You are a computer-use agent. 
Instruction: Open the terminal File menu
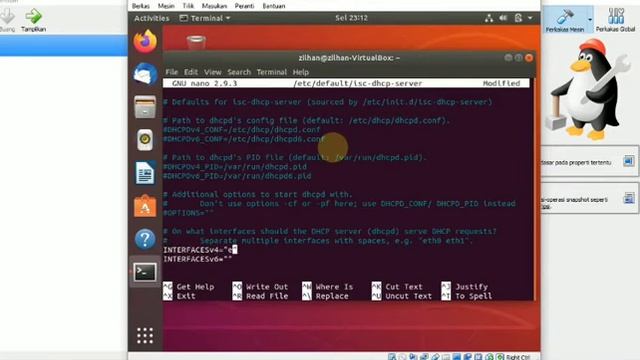[x=171, y=72]
